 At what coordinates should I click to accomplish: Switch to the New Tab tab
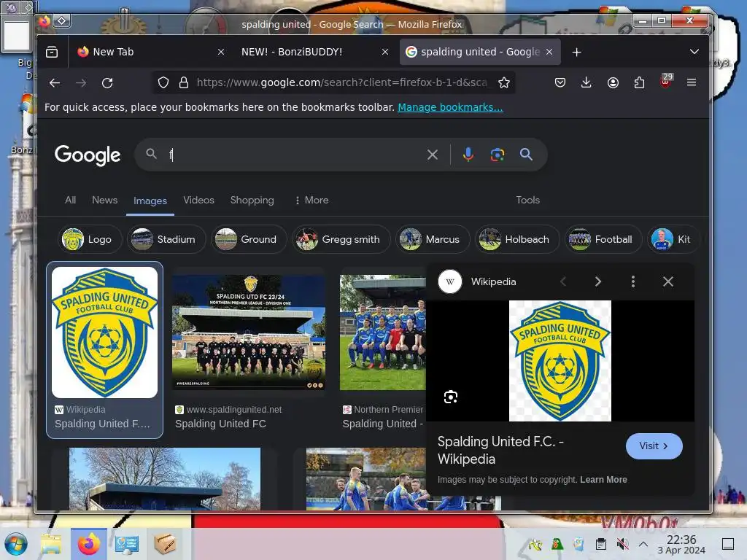[142, 52]
